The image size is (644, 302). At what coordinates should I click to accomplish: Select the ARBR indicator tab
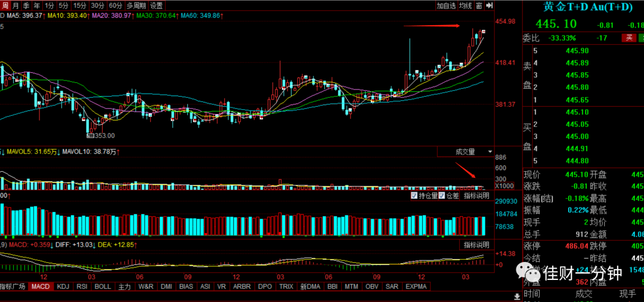point(242,286)
